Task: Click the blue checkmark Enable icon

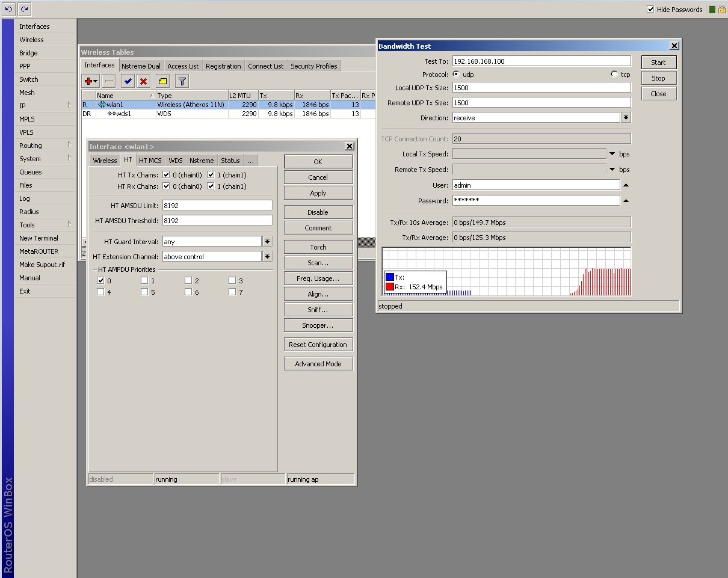Action: click(128, 81)
